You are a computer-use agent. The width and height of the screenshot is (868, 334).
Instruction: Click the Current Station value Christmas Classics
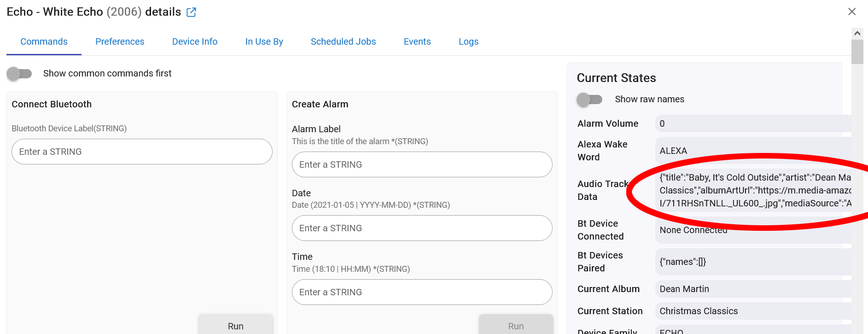coord(698,311)
